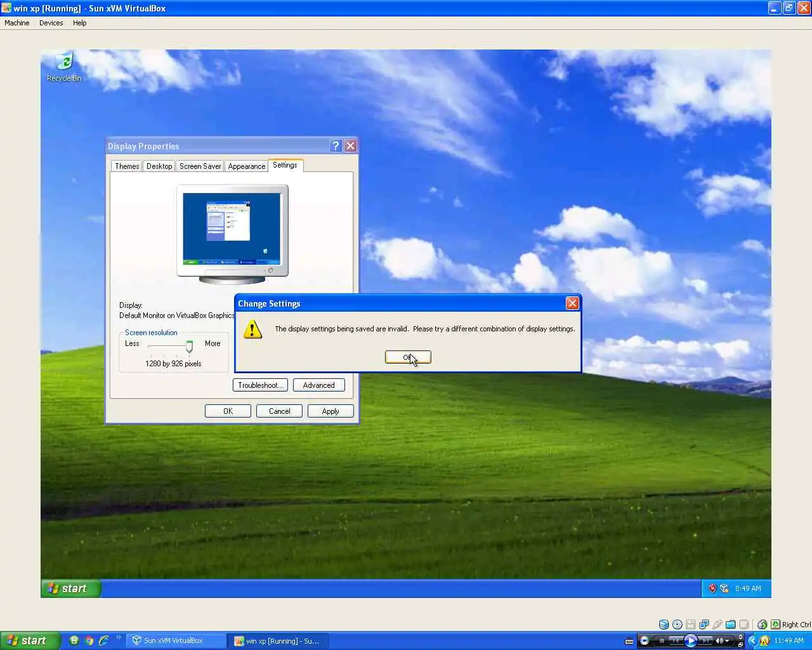Click OK in Display Properties
This screenshot has width=812, height=650.
(228, 411)
